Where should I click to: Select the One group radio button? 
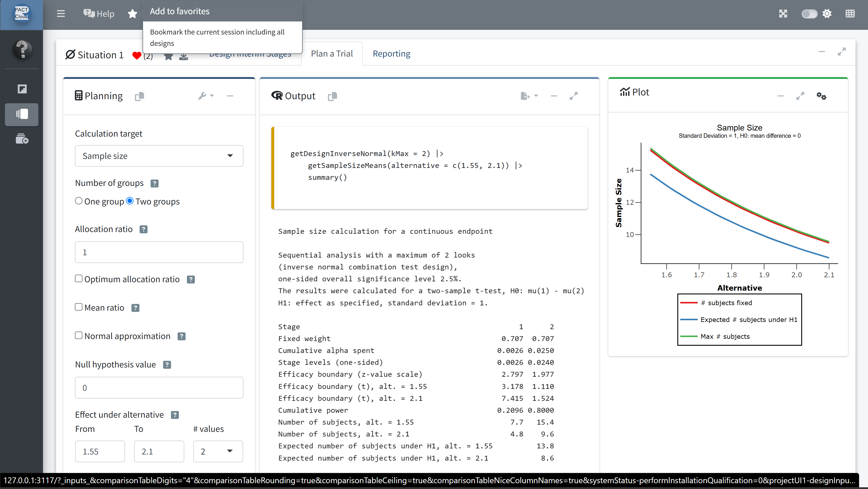79,201
